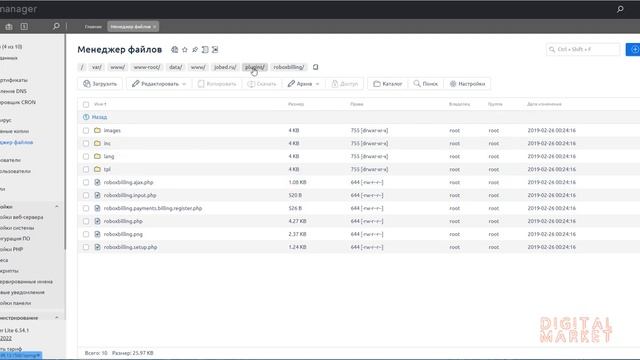Add page to favorites with star icon

185,49
